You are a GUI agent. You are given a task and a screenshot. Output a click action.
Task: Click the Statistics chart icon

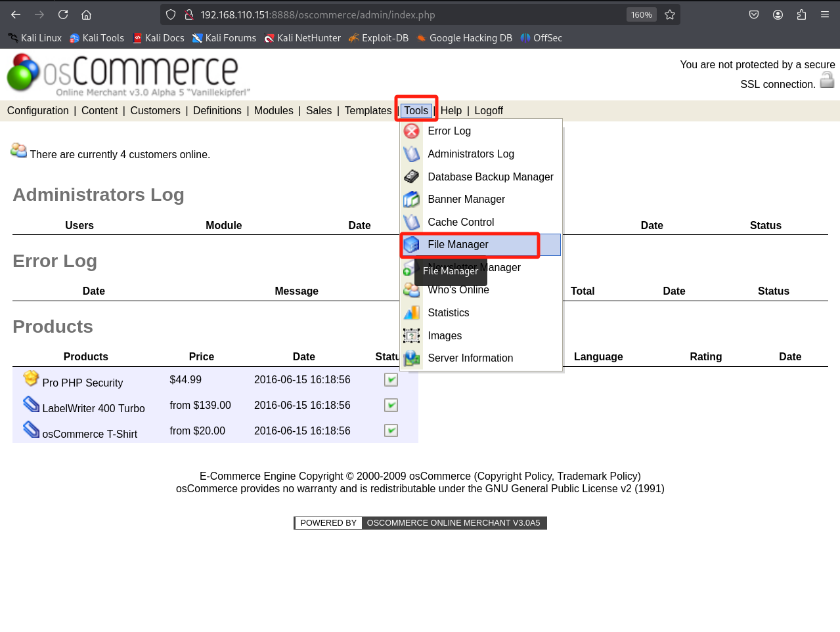(411, 313)
